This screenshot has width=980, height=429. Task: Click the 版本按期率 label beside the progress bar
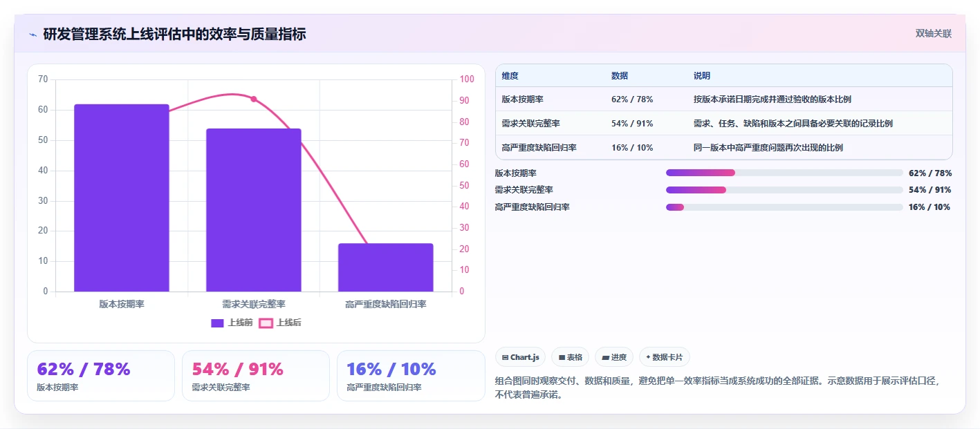tap(516, 173)
